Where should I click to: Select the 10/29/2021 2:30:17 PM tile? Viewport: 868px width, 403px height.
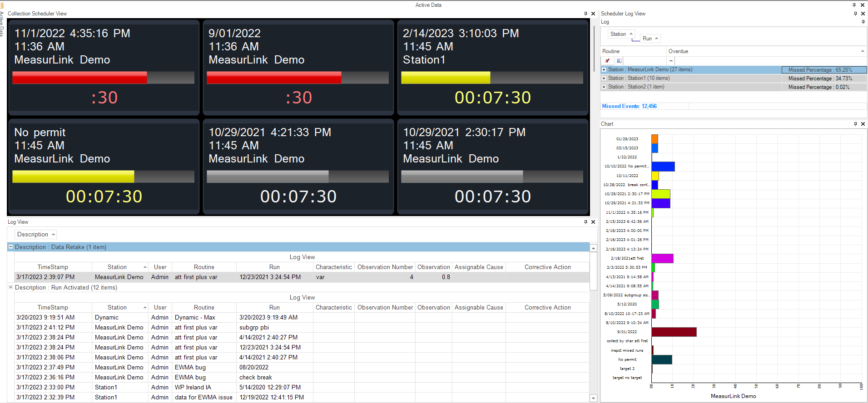pos(493,167)
